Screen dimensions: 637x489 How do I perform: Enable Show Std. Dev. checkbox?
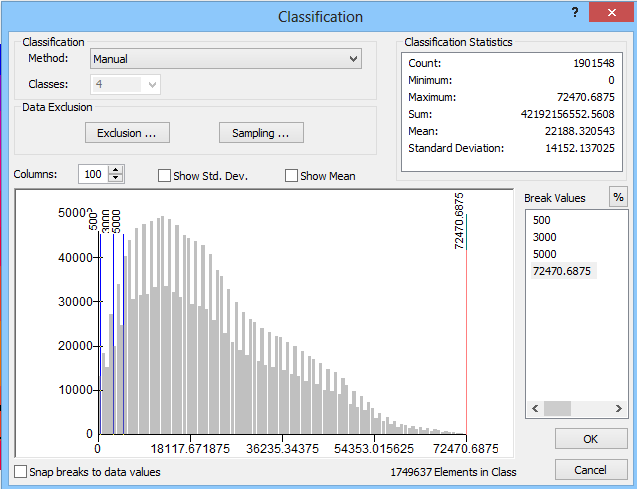pos(165,176)
